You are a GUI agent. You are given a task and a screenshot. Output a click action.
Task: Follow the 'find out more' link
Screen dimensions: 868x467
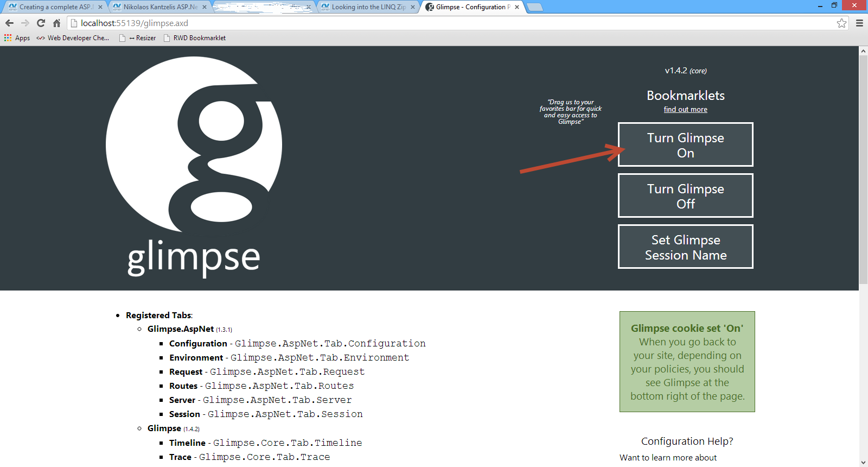click(x=685, y=109)
